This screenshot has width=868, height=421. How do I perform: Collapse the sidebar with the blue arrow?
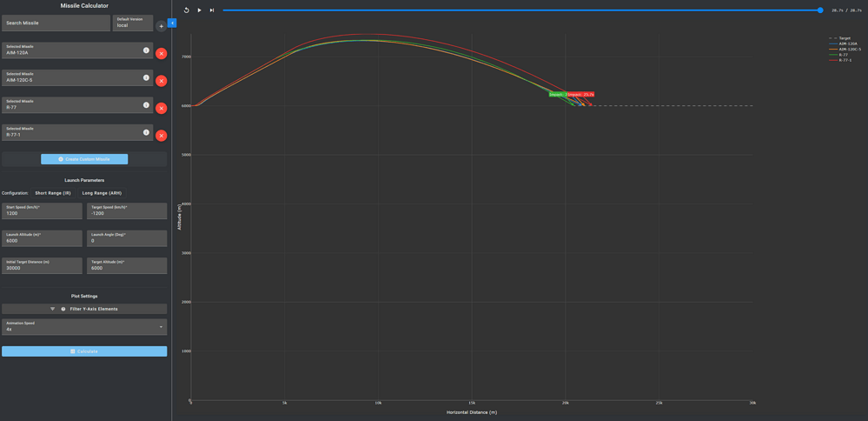click(x=172, y=23)
